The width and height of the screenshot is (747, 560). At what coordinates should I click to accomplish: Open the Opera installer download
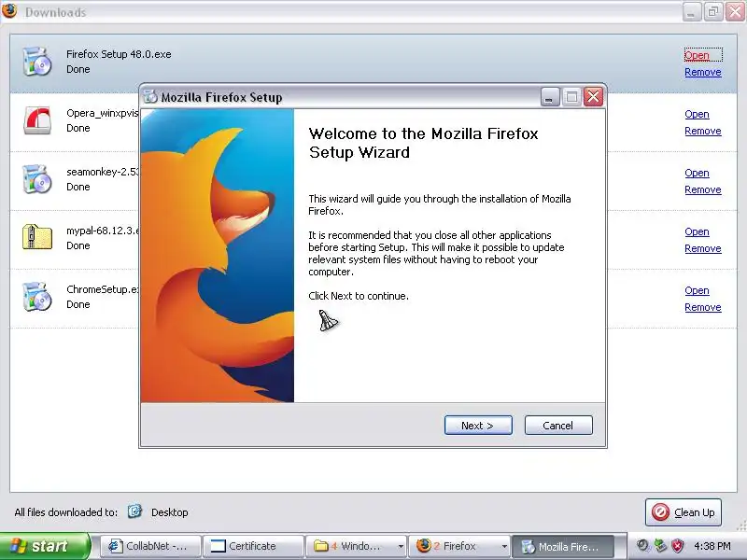pos(697,114)
